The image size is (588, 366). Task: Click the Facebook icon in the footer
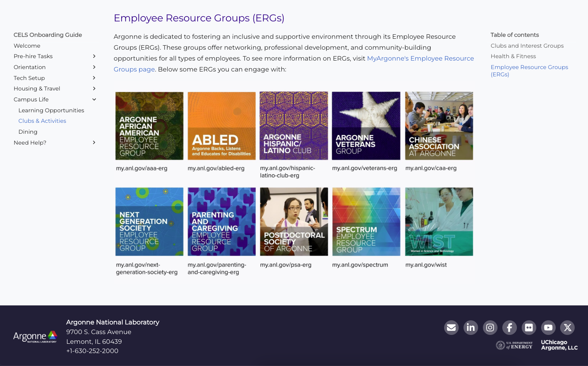tap(510, 328)
